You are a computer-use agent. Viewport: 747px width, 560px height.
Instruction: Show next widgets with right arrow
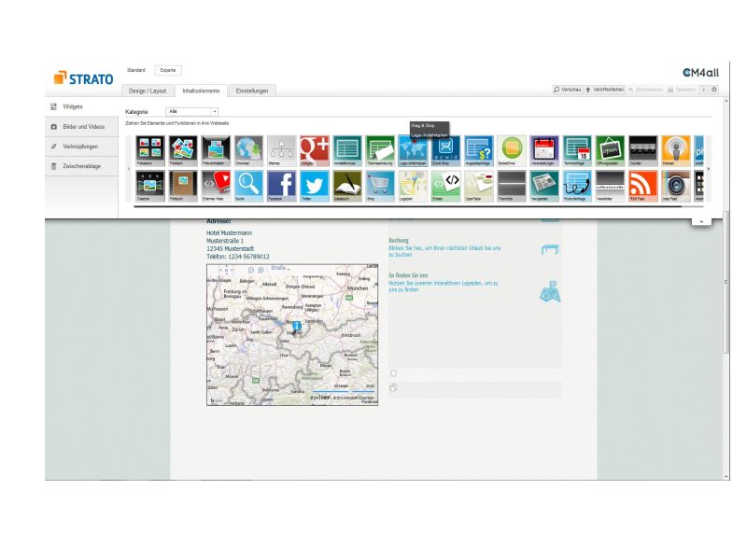(x=709, y=169)
